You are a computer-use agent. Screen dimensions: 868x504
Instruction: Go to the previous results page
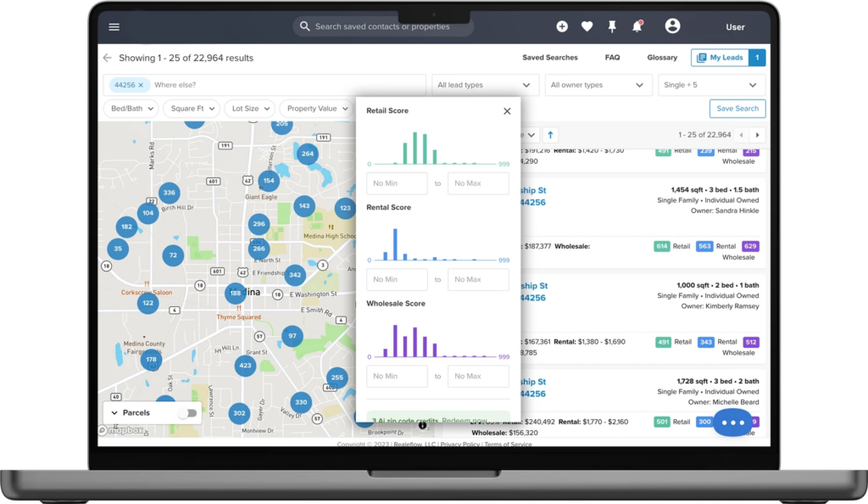[x=741, y=135]
